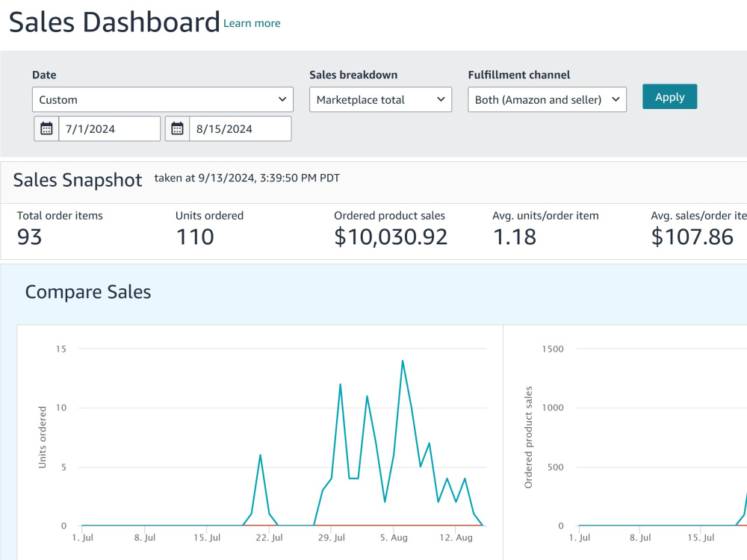Click the 29. Jul x-axis label on units chart

click(332, 537)
